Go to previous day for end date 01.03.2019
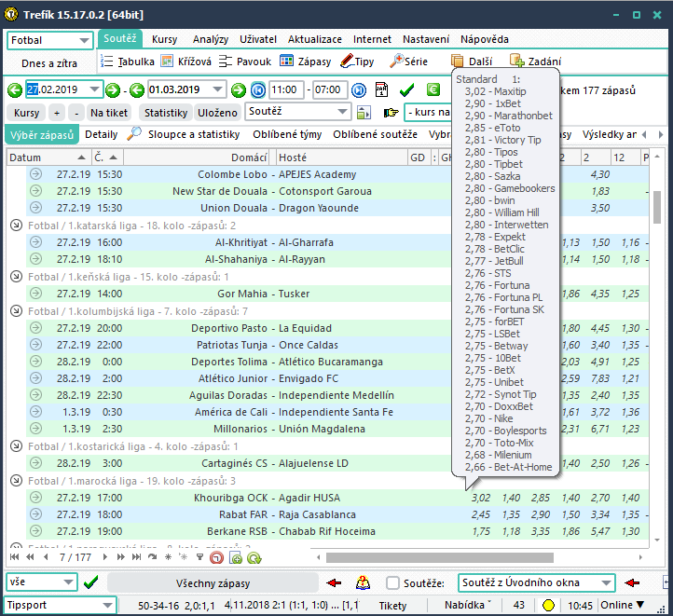Image resolution: width=673 pixels, height=616 pixels. coord(137,90)
